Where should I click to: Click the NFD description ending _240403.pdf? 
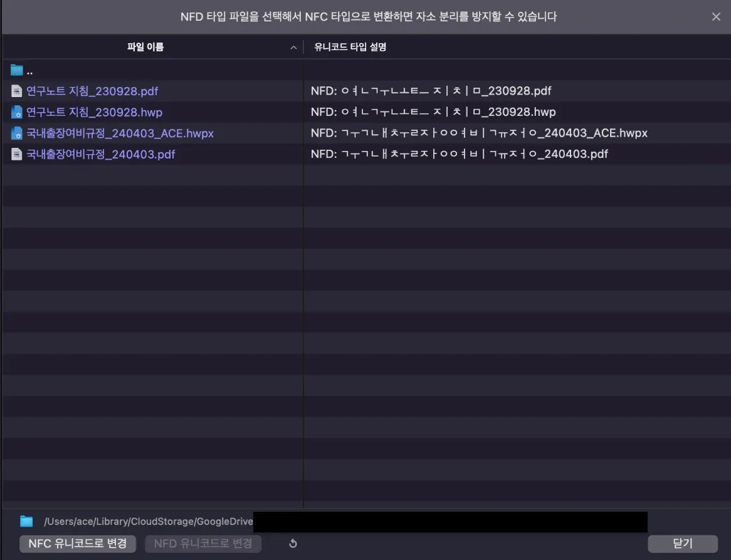point(459,153)
